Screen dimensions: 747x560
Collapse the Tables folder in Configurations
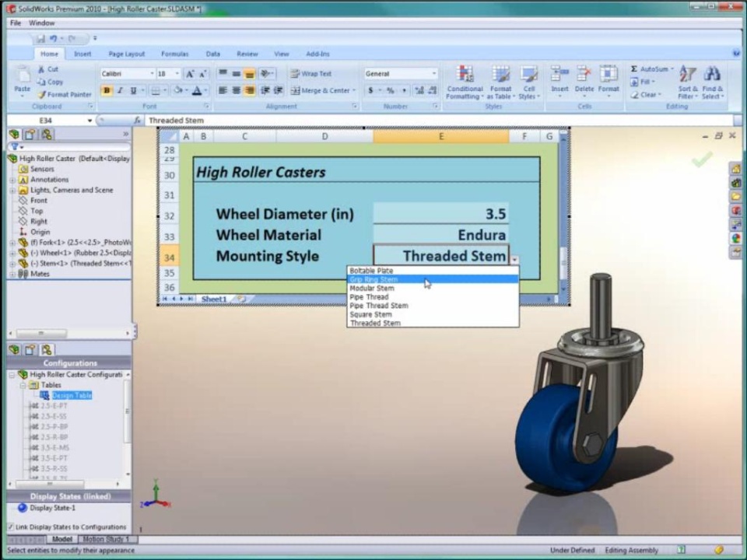[x=23, y=385]
